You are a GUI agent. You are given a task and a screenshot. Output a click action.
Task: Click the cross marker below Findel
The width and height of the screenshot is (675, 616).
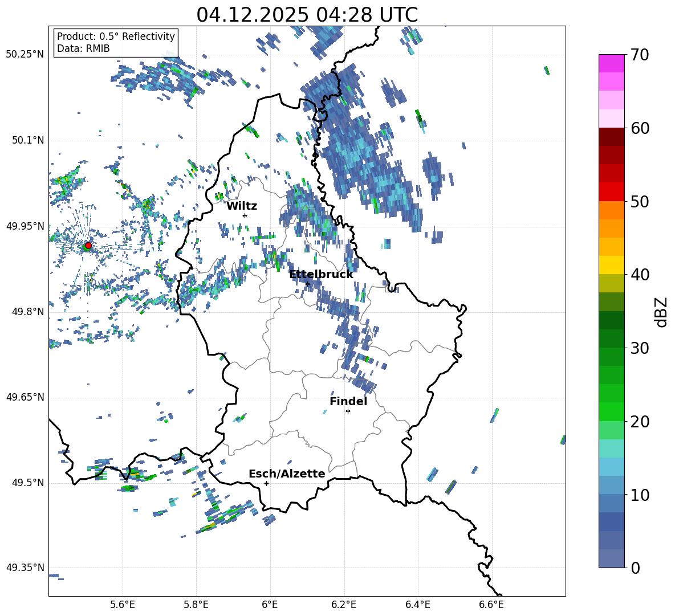348,411
